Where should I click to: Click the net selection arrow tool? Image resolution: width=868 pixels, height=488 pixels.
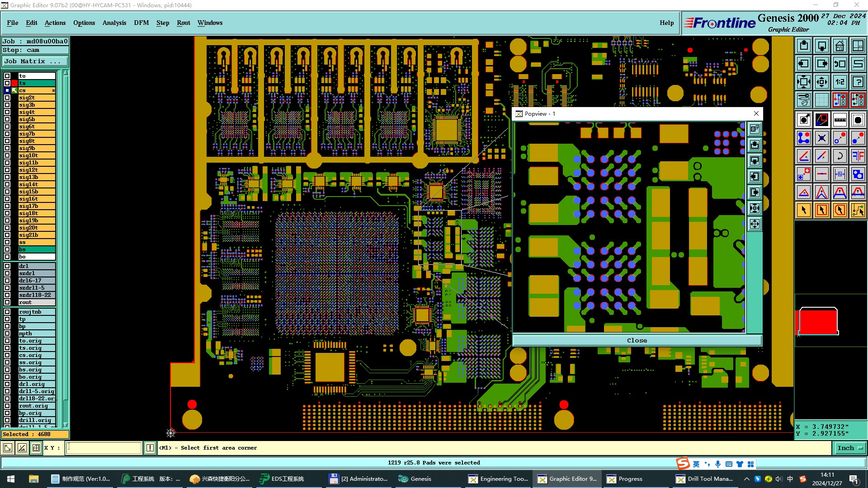[858, 210]
